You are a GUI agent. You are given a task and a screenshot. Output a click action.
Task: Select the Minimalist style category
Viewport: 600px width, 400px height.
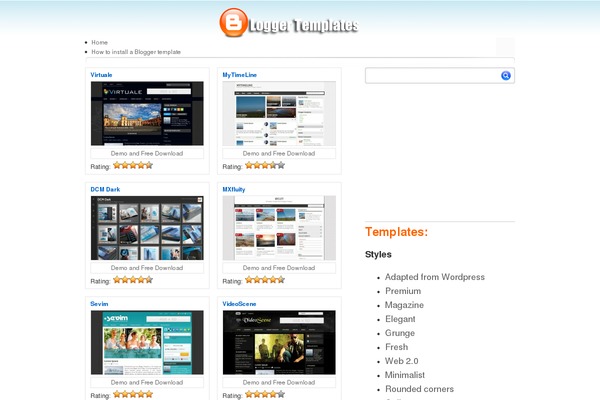pos(405,375)
